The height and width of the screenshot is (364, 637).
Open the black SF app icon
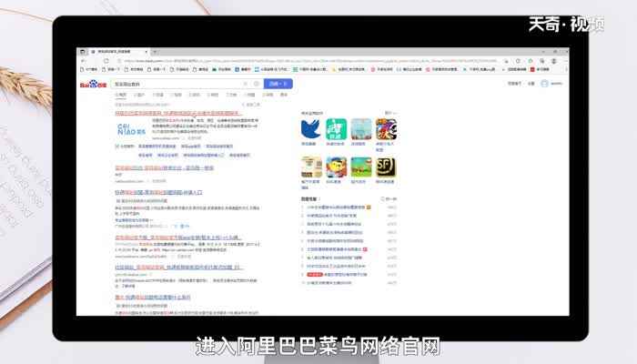click(x=386, y=166)
